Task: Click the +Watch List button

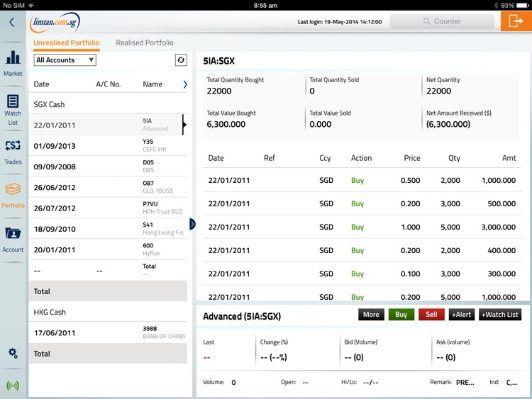Action: pos(500,315)
